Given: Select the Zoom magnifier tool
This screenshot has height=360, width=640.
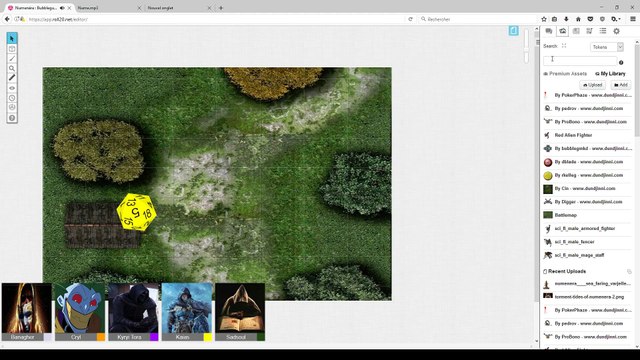Looking at the screenshot, I should [12, 68].
